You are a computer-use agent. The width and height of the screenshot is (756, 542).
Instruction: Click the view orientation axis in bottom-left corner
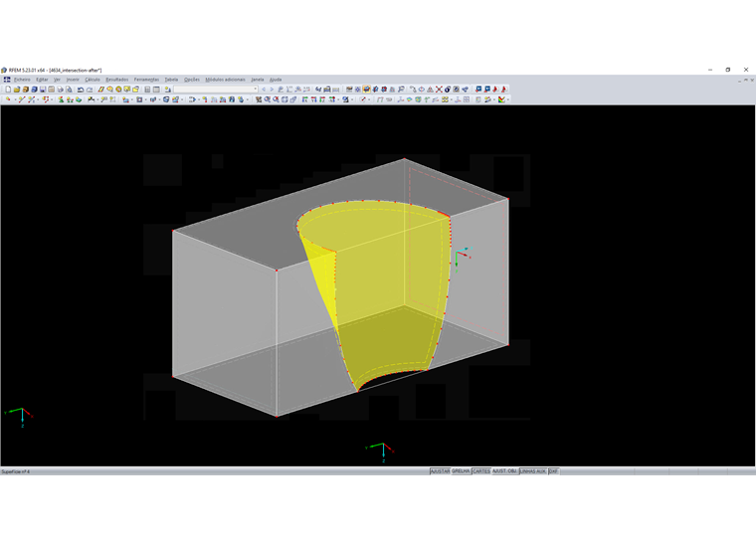point(19,418)
